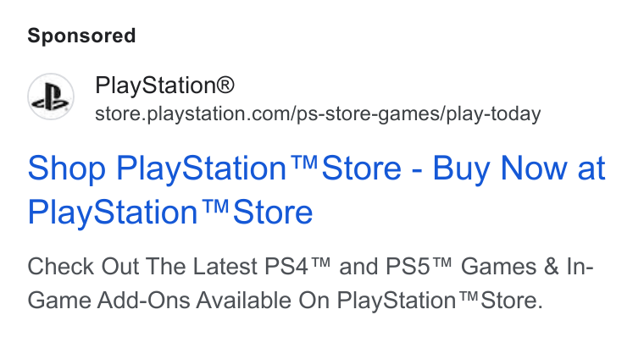644x337 pixels.
Task: Click the "ps-store-games/play-today" path text
Action: pyautogui.click(x=419, y=113)
